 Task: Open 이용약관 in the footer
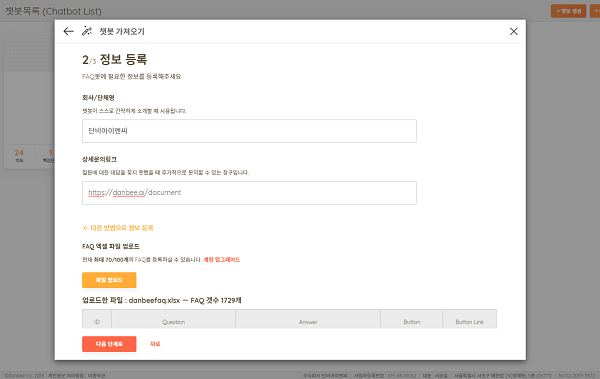point(96,376)
